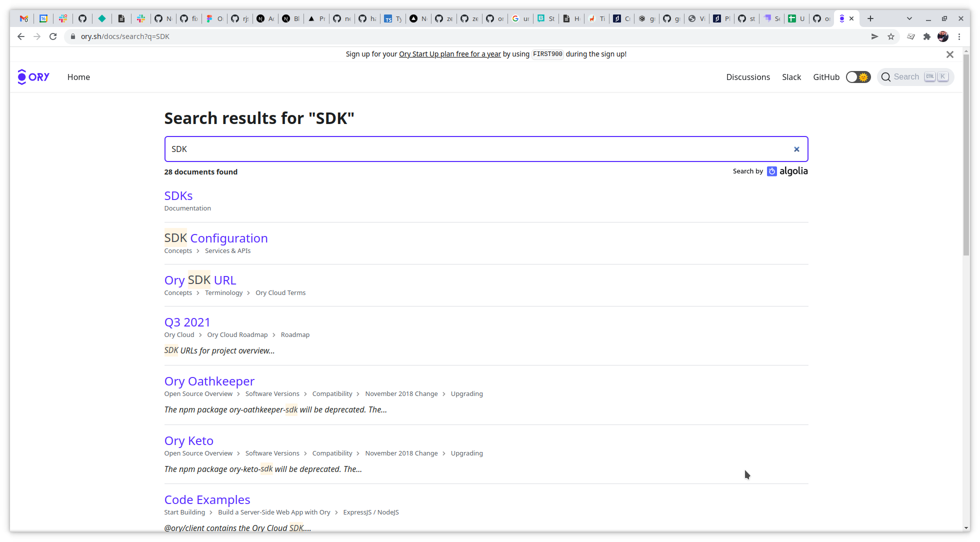Switch to the Gmail tab

[x=24, y=18]
